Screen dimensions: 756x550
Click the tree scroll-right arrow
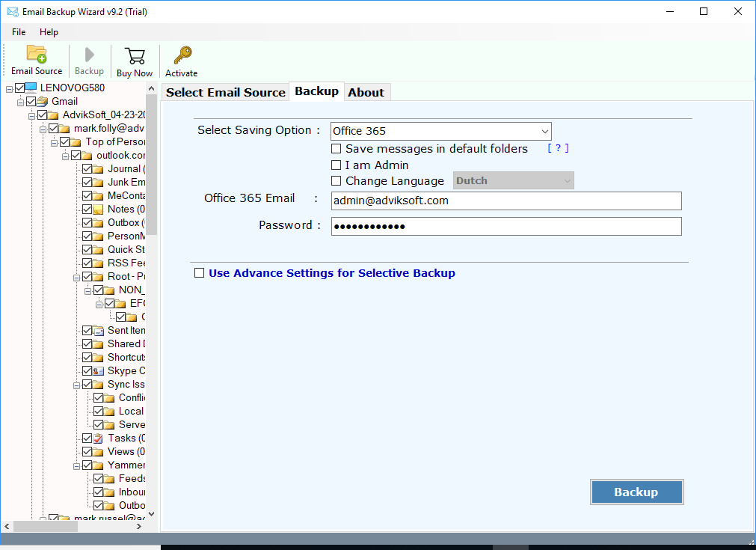pyautogui.click(x=139, y=526)
